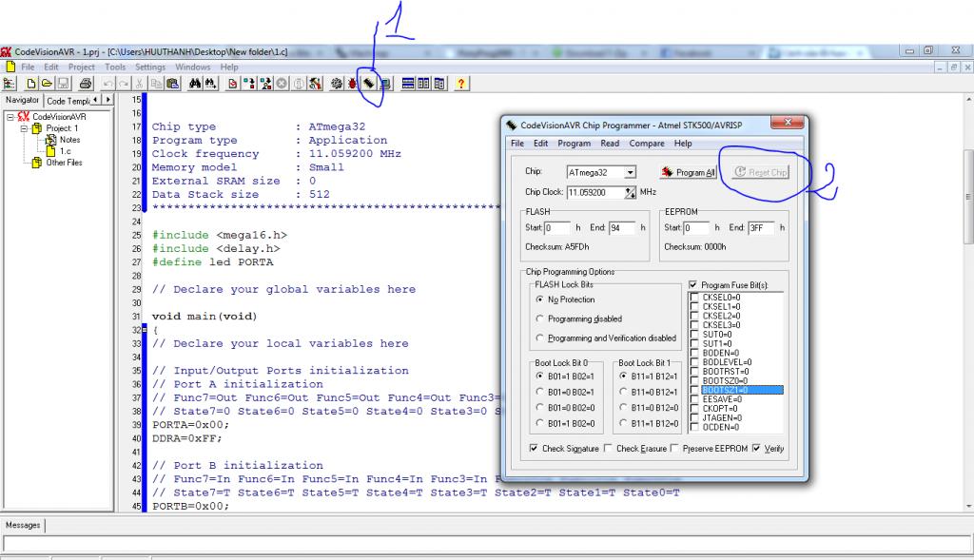Open the Chip ATmega32 dropdown

tap(630, 172)
